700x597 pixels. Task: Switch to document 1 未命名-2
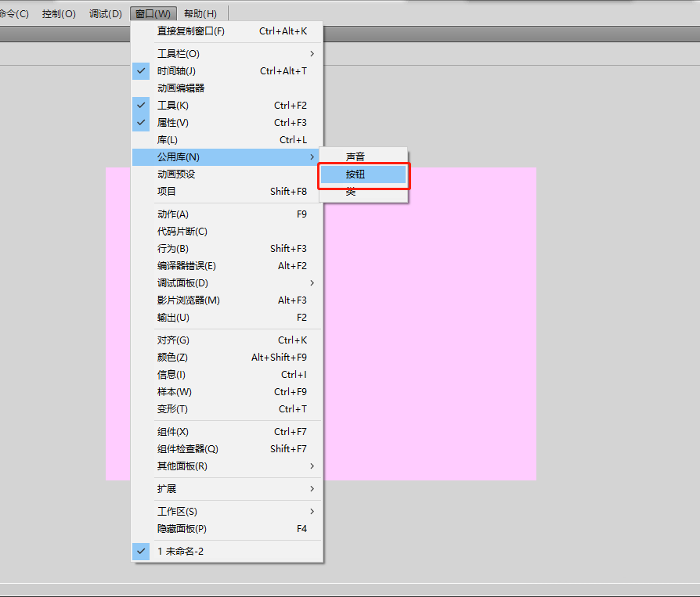[x=227, y=552]
